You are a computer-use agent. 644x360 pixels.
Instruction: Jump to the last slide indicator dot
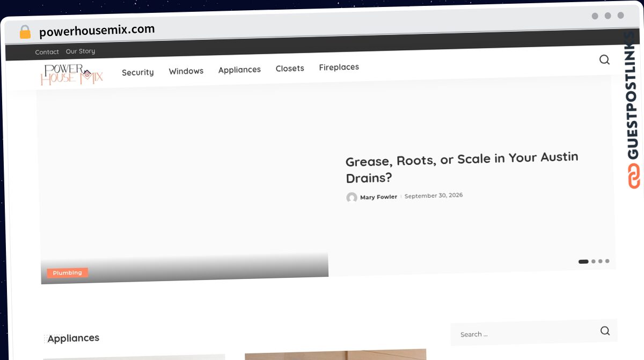[607, 261]
